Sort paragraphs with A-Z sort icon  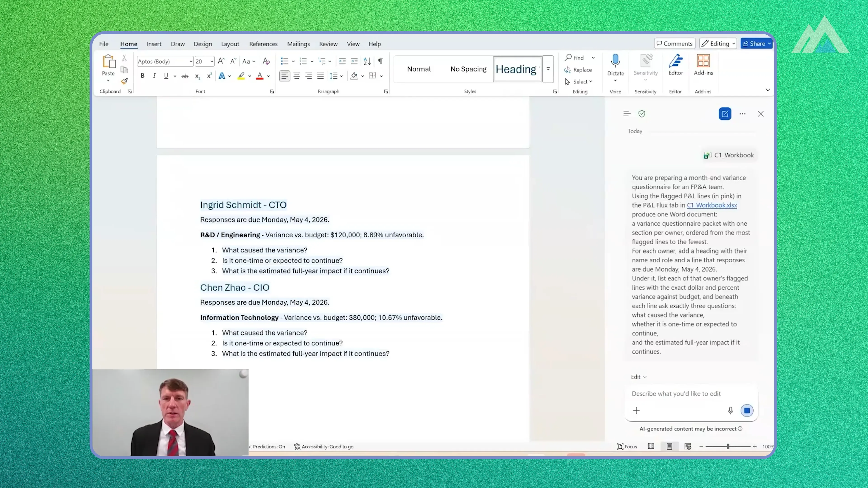coord(367,61)
